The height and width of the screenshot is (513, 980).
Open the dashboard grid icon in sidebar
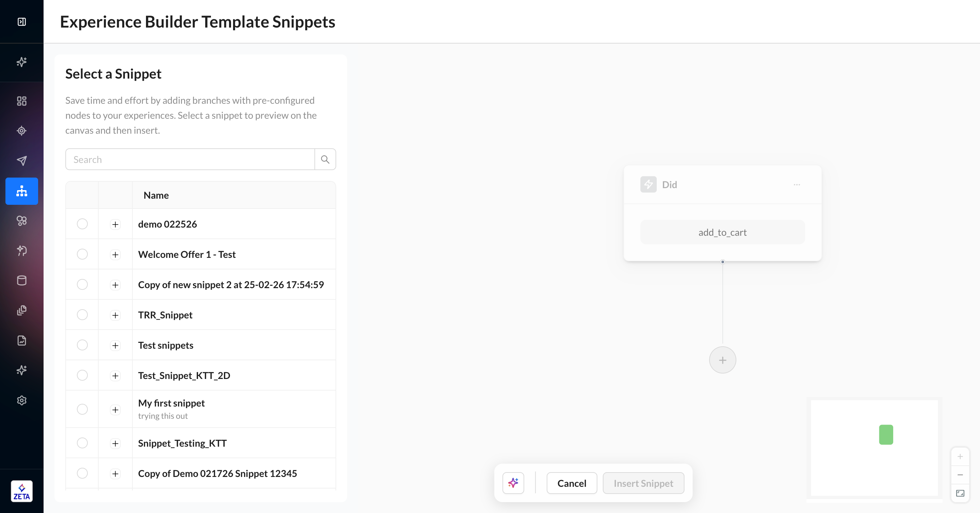pyautogui.click(x=22, y=101)
